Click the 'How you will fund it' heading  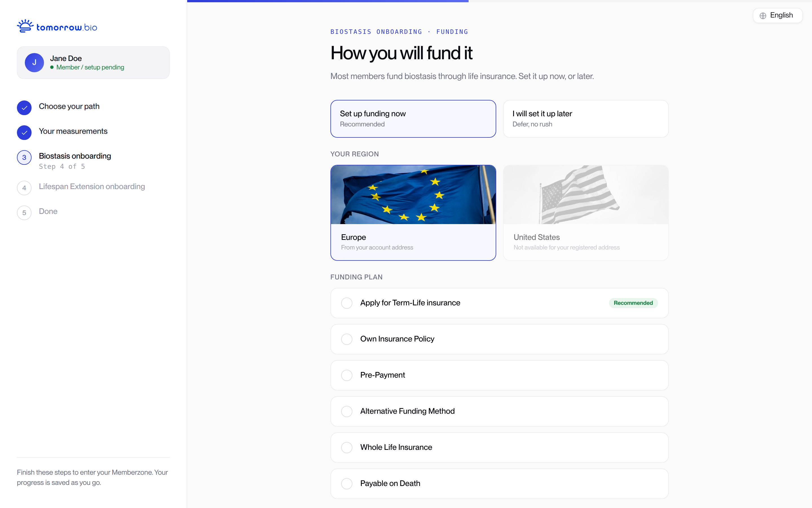tap(401, 53)
